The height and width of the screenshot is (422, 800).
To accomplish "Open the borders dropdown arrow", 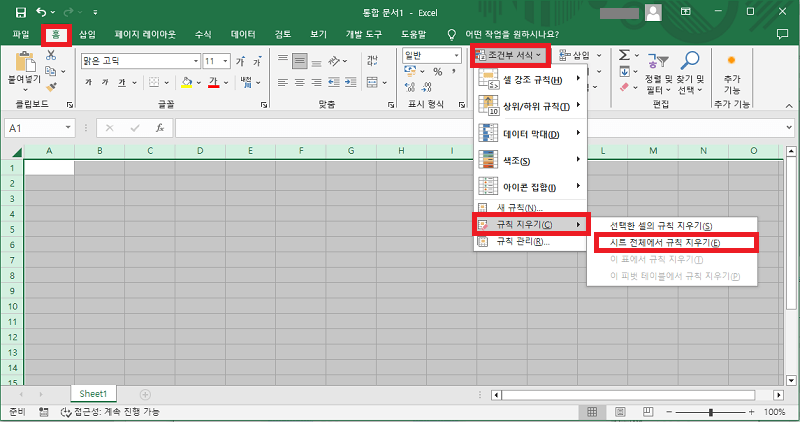I will pyautogui.click(x=166, y=82).
